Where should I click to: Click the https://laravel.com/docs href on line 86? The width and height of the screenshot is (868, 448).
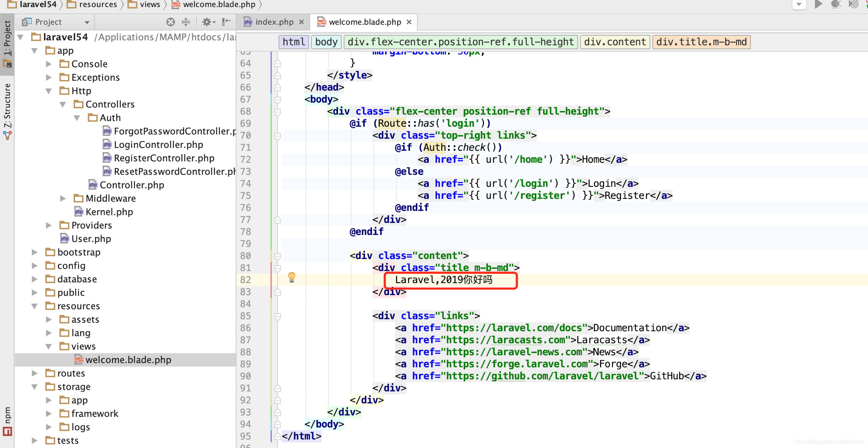(x=514, y=328)
